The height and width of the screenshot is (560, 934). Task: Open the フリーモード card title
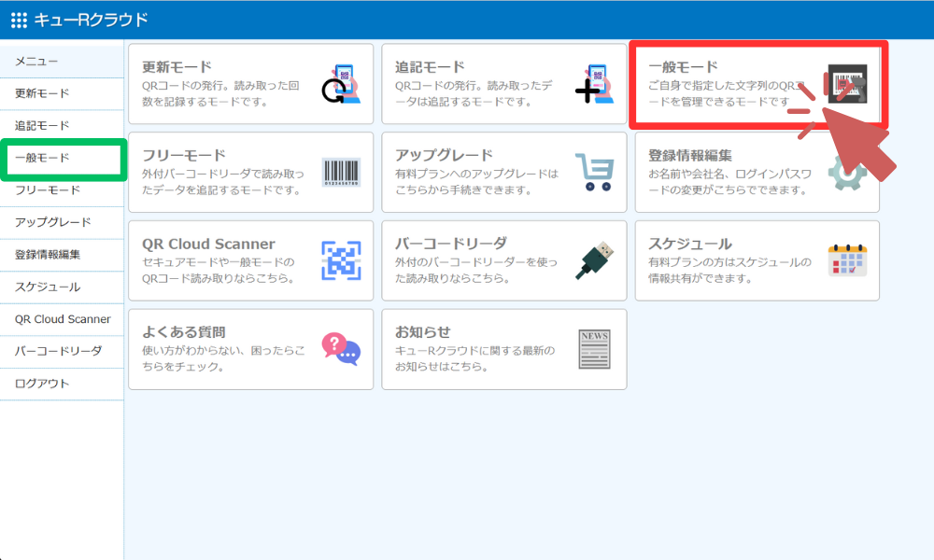point(184,155)
